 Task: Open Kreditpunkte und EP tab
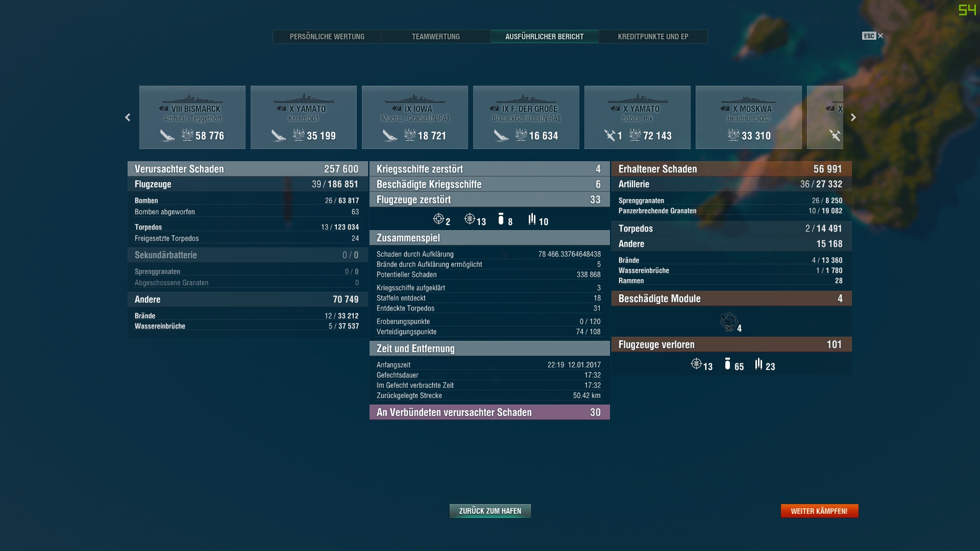pyautogui.click(x=653, y=37)
